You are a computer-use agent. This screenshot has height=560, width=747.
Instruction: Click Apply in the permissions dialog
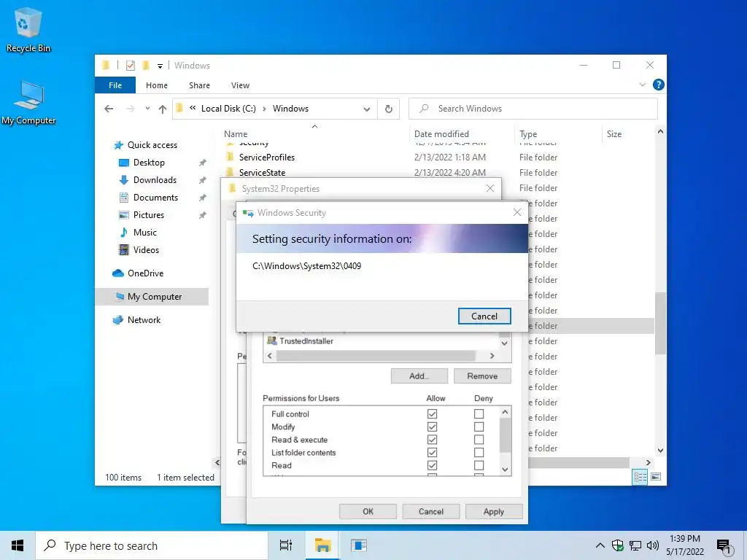point(494,511)
